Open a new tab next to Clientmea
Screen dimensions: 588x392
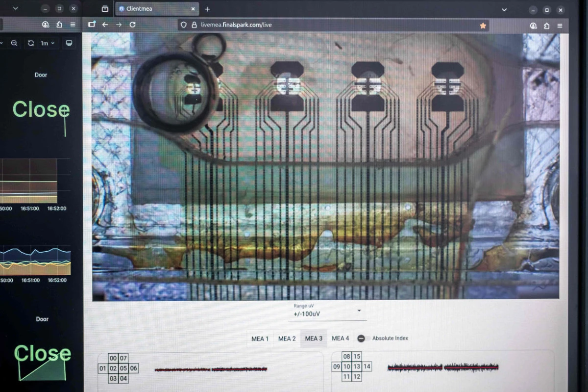[207, 9]
